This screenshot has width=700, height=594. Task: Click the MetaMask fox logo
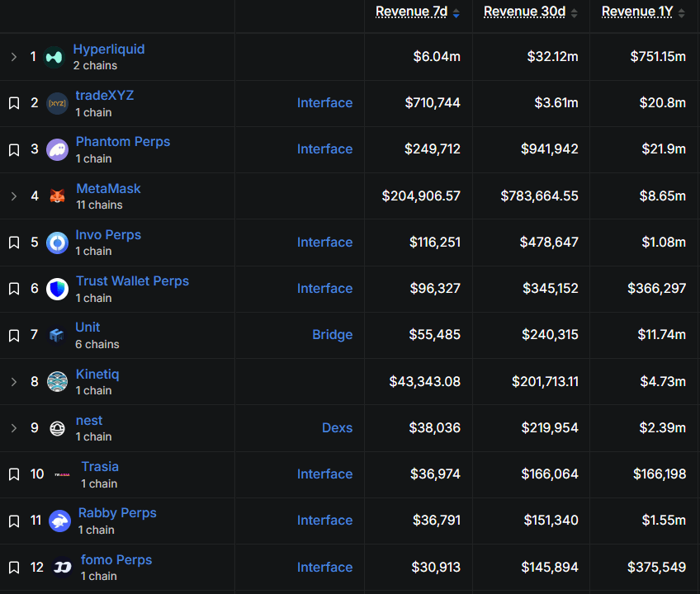[x=58, y=196]
